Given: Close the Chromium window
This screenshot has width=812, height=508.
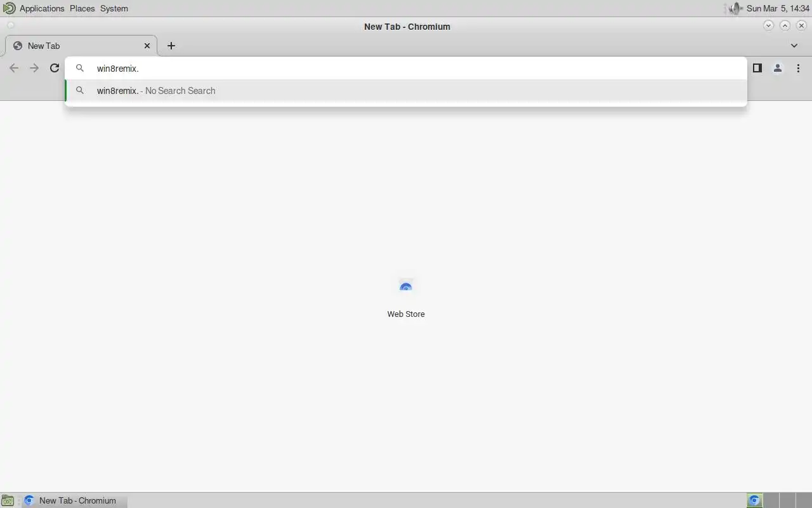Looking at the screenshot, I should (802, 25).
